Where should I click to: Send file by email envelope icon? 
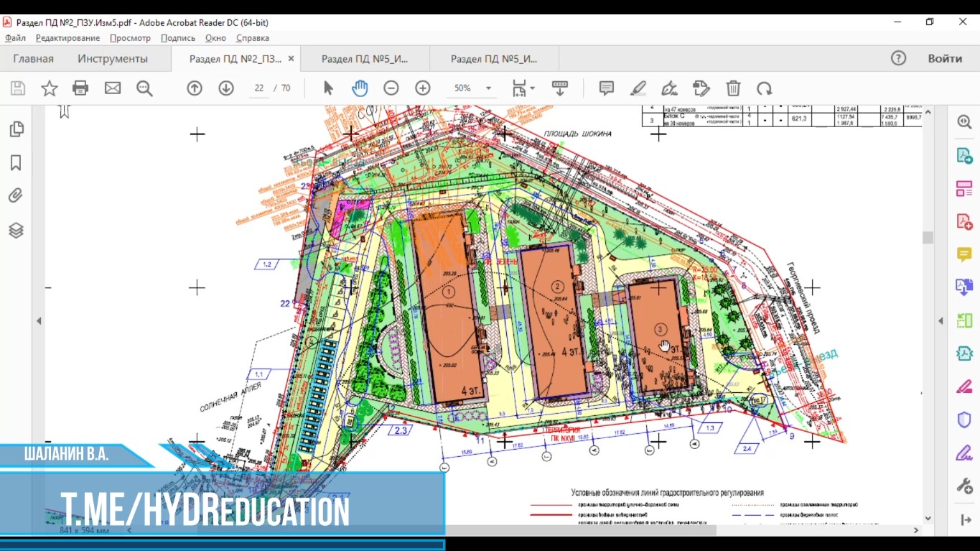pyautogui.click(x=113, y=88)
